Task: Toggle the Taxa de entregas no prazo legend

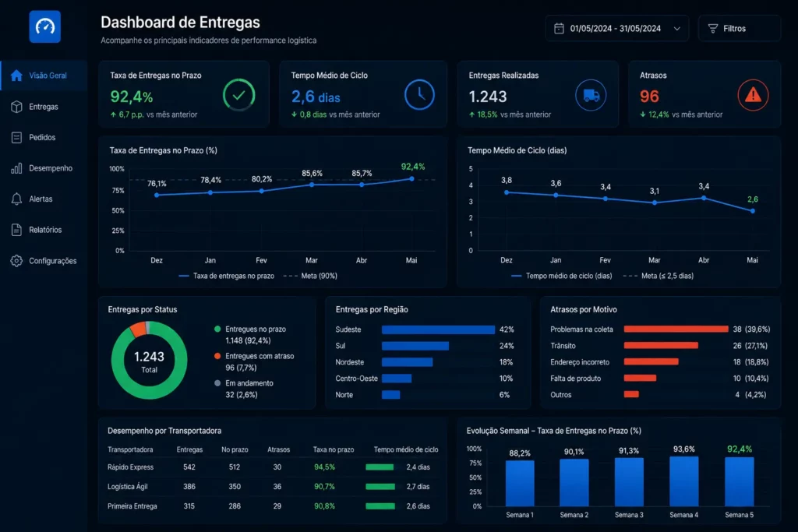Action: tap(227, 276)
